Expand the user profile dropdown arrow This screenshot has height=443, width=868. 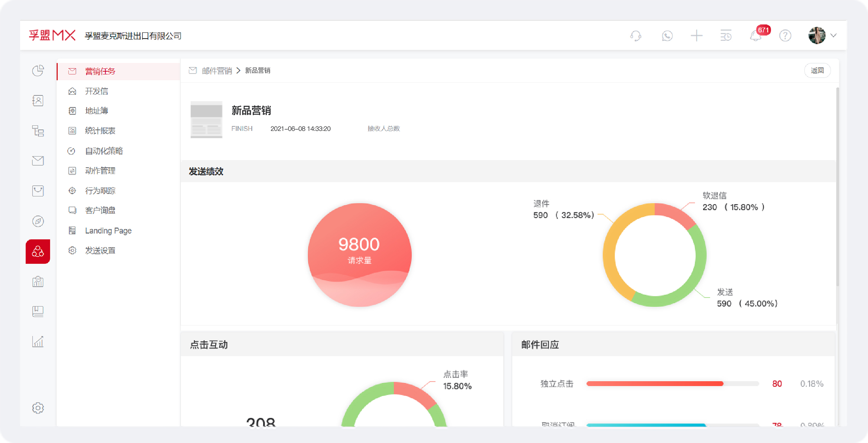(x=834, y=36)
